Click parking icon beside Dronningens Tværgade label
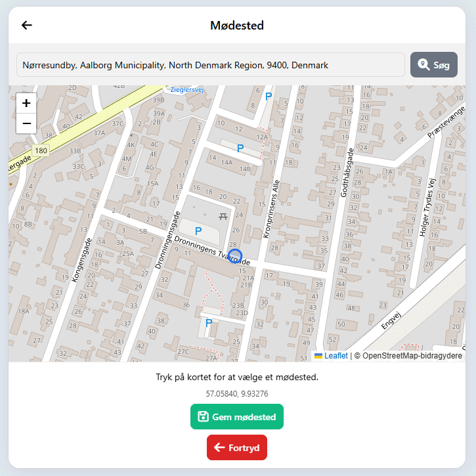This screenshot has height=476, width=476. [x=198, y=231]
